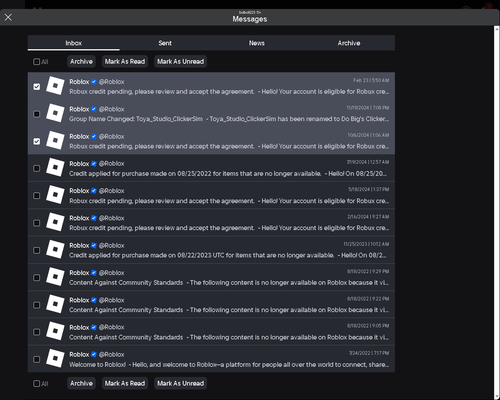500x400 pixels.
Task: Tick the bottom All checkbox
Action: 36,384
